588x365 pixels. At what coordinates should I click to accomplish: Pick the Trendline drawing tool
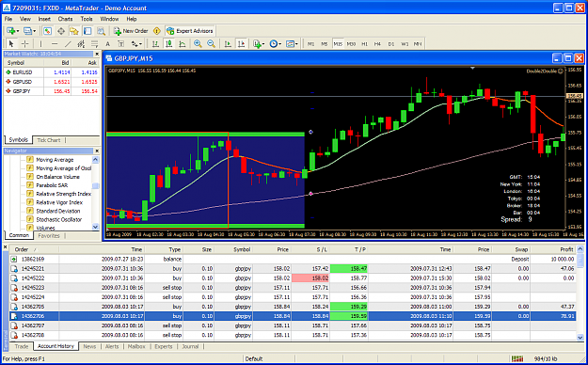tap(68, 44)
